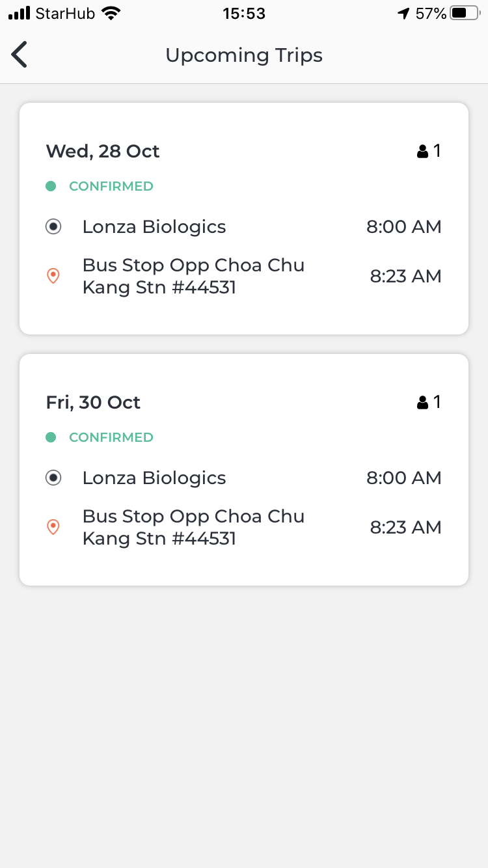Tap orange drop-off pin icon in Wed trip
Screen dimensions: 488x868
[x=53, y=277]
